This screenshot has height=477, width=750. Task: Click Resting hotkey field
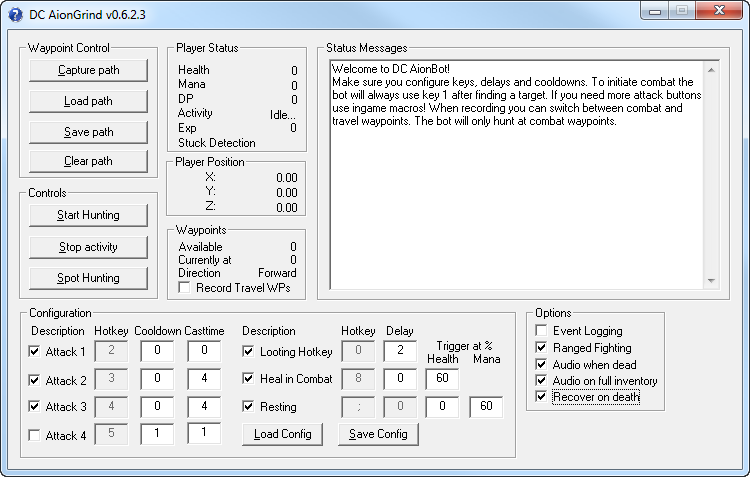[358, 407]
